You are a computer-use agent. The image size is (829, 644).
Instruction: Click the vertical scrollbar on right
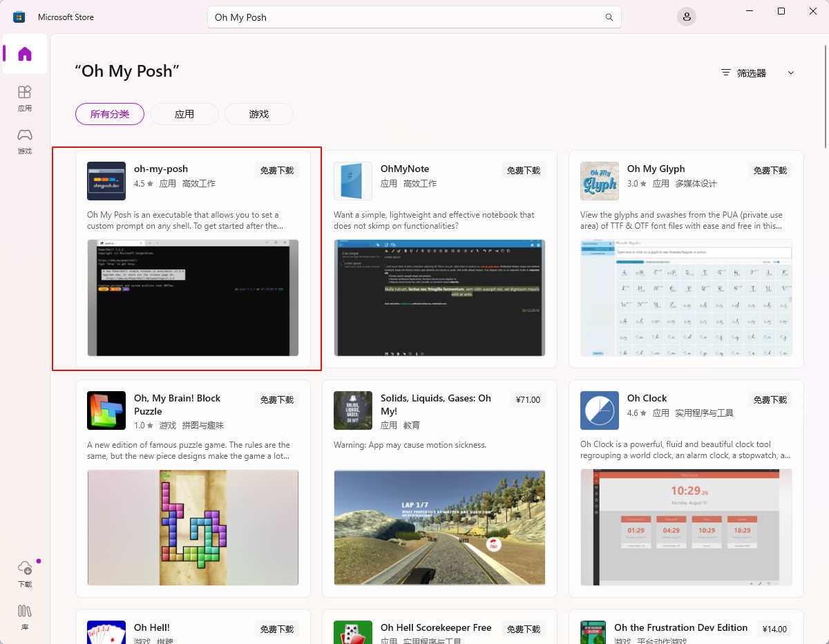point(826,97)
